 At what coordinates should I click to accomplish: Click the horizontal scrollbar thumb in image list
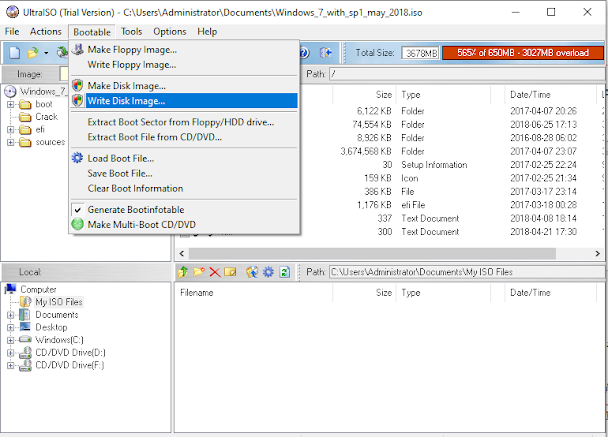click(x=372, y=254)
